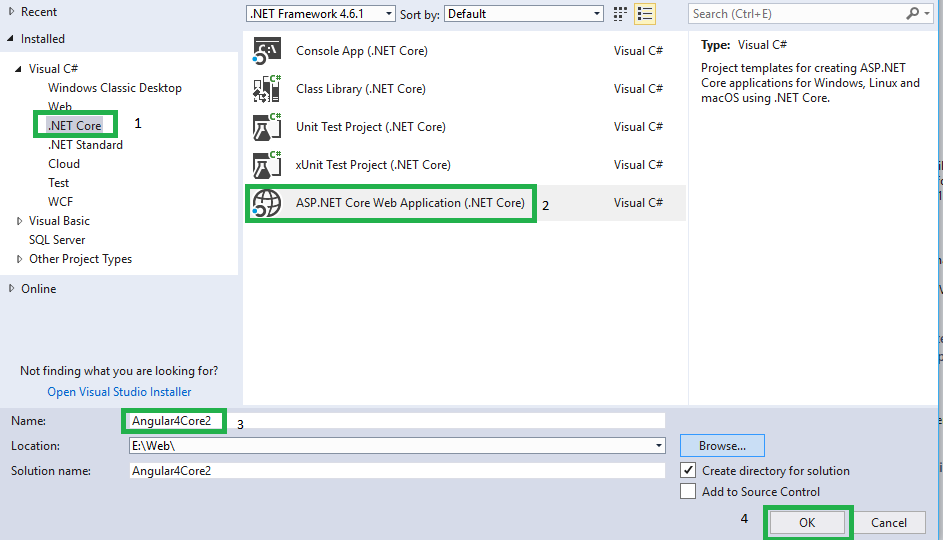Select the xUnit Test Project template icon
943x540 pixels.
pyautogui.click(x=267, y=165)
